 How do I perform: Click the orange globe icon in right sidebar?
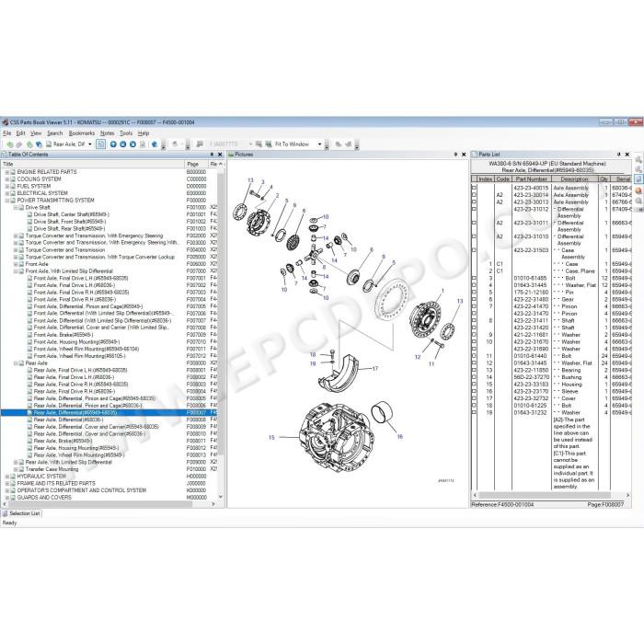(638, 190)
